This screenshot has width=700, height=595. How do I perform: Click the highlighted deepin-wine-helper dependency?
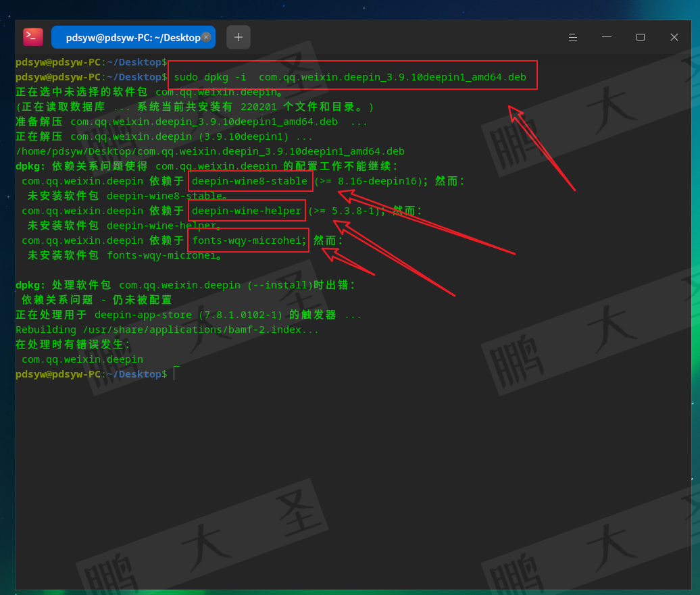tap(247, 211)
